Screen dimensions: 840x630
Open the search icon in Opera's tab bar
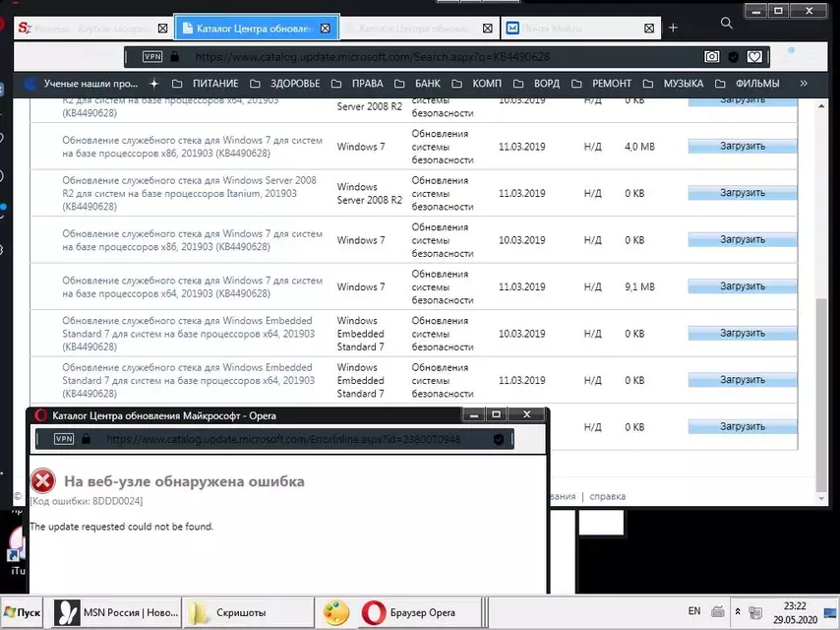click(x=727, y=23)
